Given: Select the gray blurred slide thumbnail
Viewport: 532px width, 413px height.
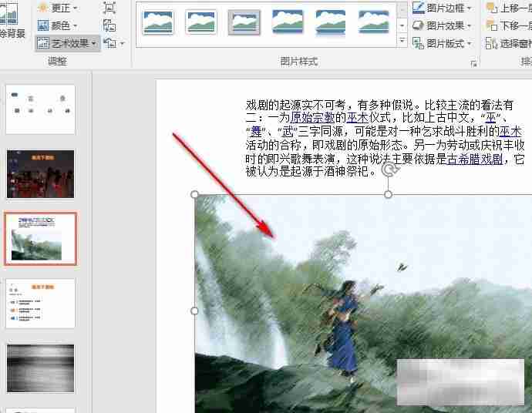Looking at the screenshot, I should [40, 368].
